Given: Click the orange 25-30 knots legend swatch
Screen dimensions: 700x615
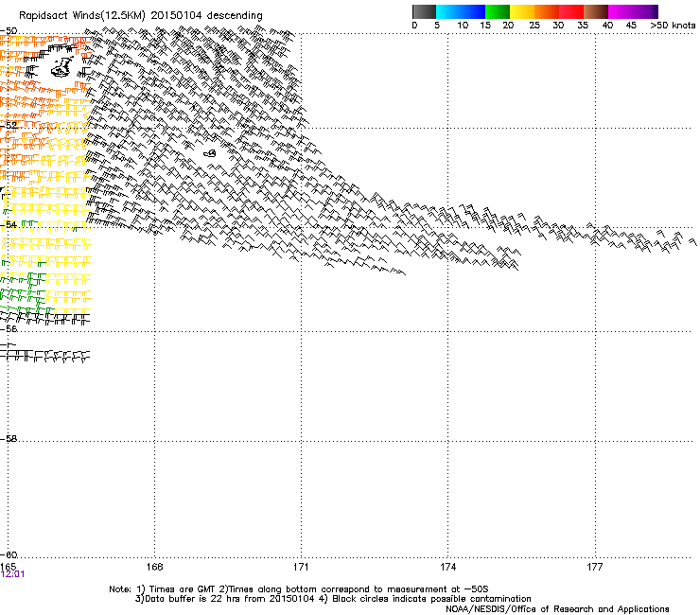Looking at the screenshot, I should click(547, 11).
